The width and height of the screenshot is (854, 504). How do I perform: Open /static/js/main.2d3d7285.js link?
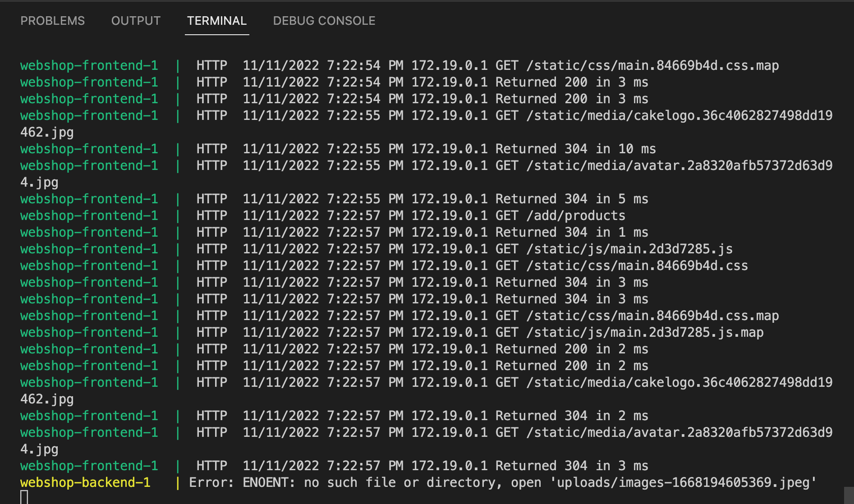point(631,248)
